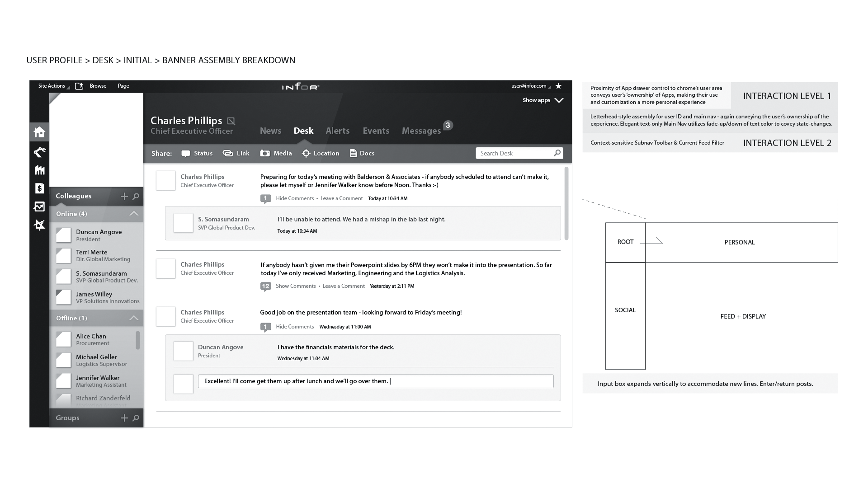
Task: Open the Site Actions dropdown
Action: [54, 86]
